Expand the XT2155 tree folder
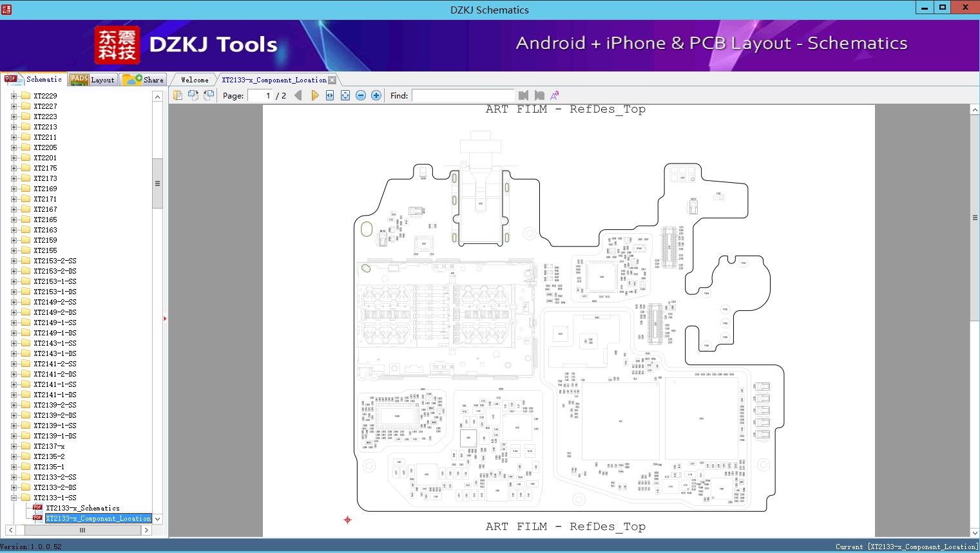Screen dimensions: 980x553 point(14,250)
